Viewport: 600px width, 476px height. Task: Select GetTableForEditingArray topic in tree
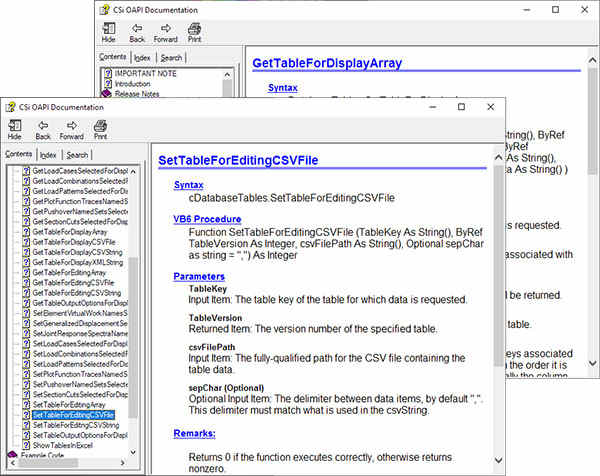69,272
